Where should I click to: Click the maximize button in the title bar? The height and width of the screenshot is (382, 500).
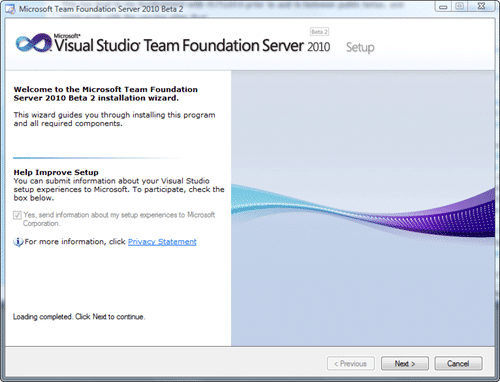[x=460, y=6]
